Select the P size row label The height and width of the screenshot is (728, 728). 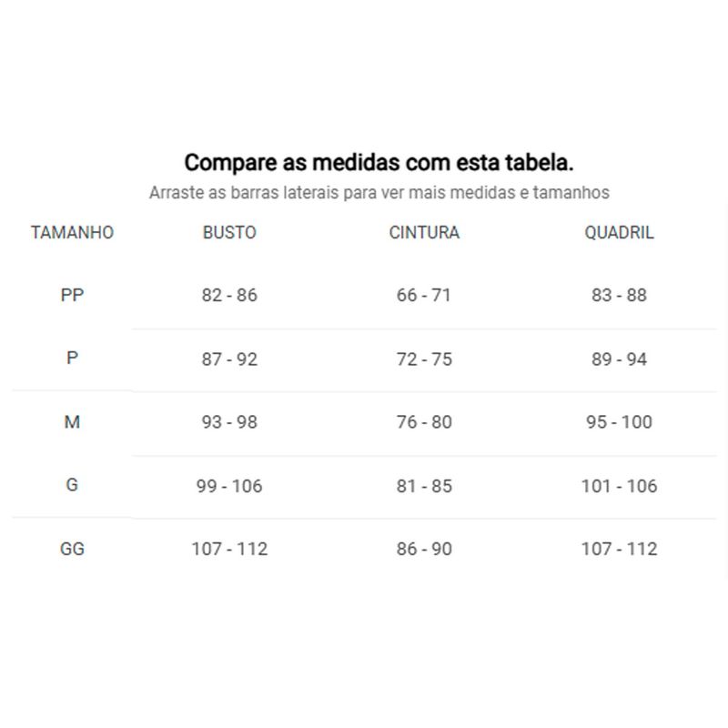tap(72, 358)
